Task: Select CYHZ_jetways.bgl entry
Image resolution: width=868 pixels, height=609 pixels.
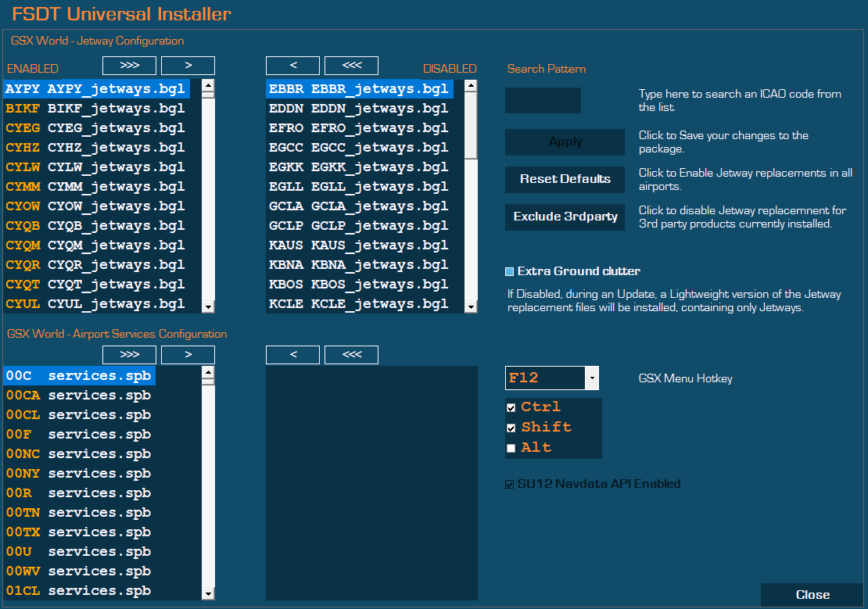Action: [x=96, y=148]
